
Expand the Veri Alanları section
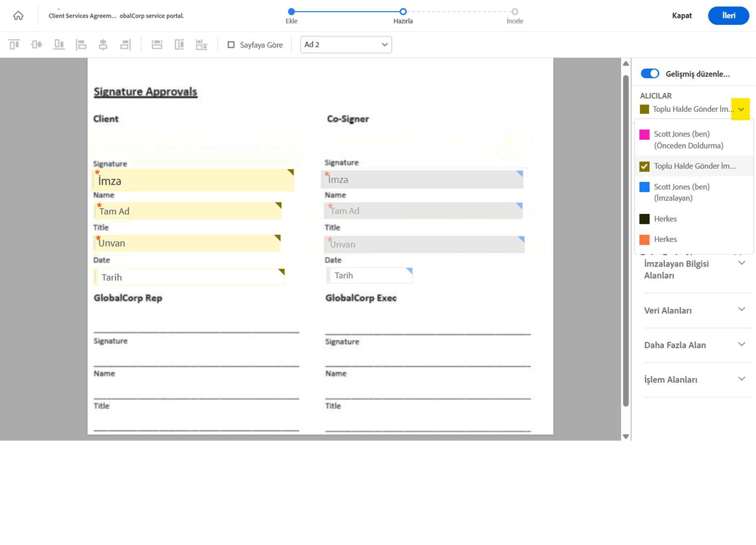(741, 310)
